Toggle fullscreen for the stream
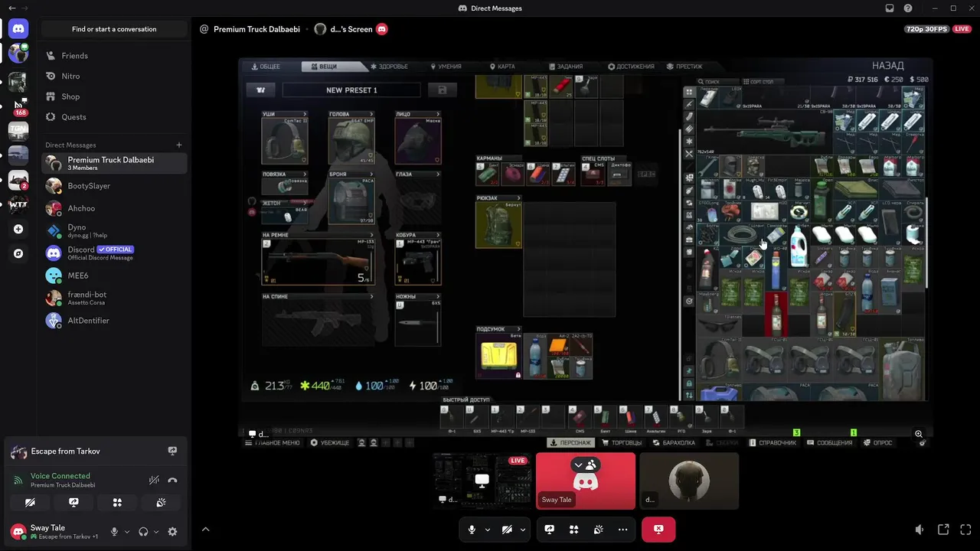The image size is (980, 551). (966, 530)
